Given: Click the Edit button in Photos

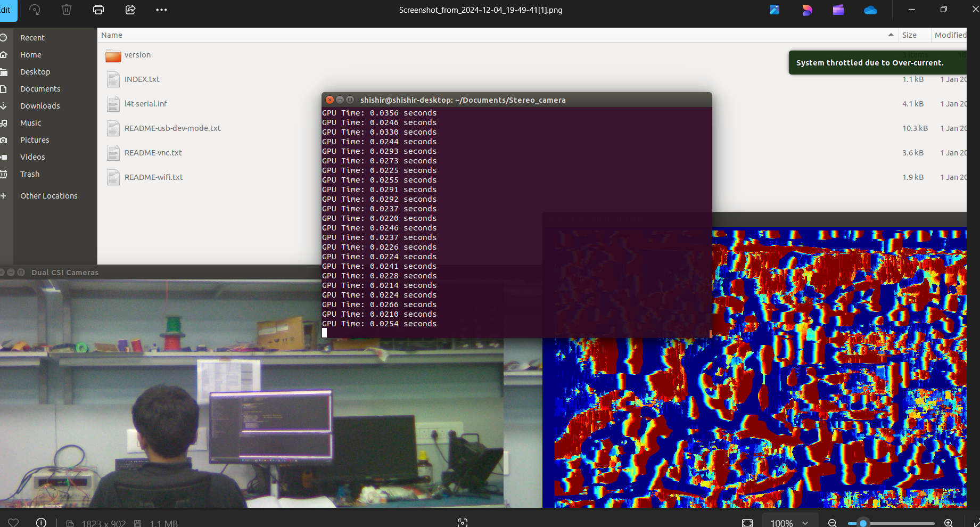Looking at the screenshot, I should pos(6,10).
